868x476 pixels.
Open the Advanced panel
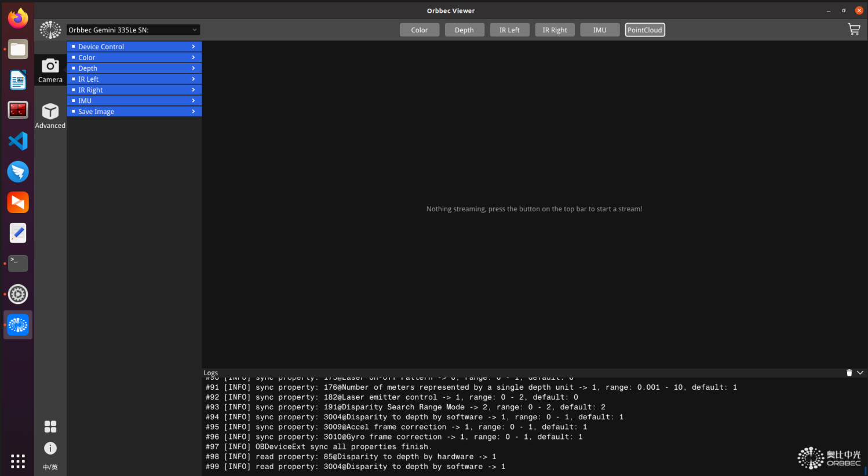tap(50, 116)
